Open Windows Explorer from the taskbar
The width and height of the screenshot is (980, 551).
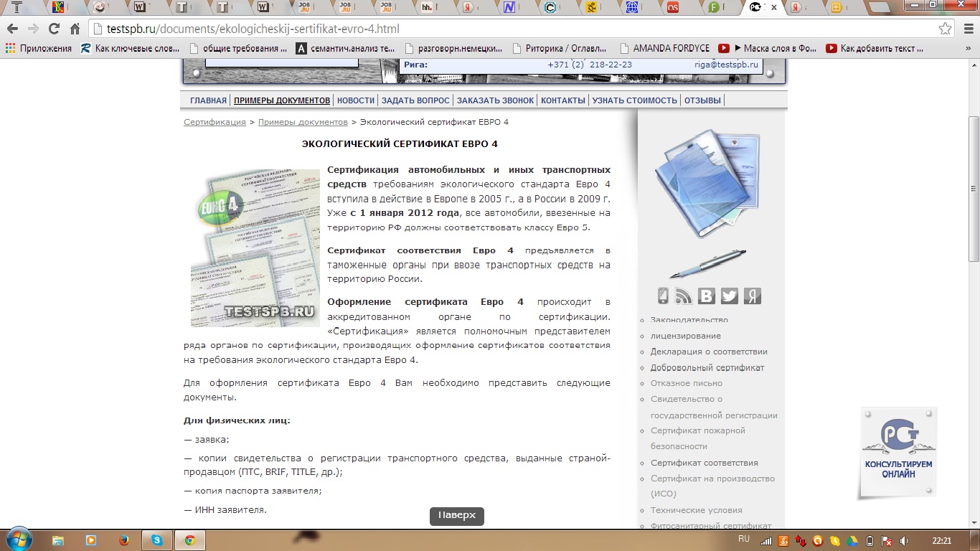(x=58, y=540)
